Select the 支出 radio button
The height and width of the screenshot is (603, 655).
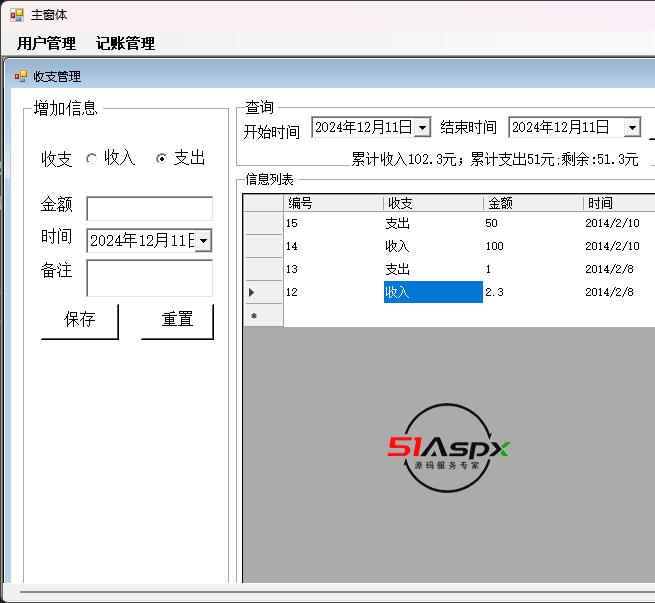click(161, 158)
